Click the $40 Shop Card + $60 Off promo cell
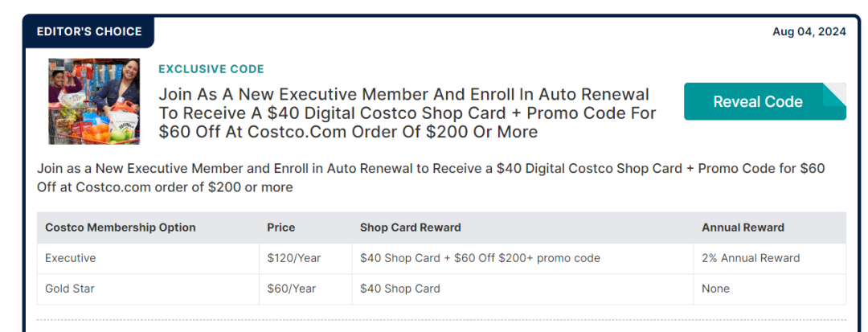The height and width of the screenshot is (332, 868). 522,258
